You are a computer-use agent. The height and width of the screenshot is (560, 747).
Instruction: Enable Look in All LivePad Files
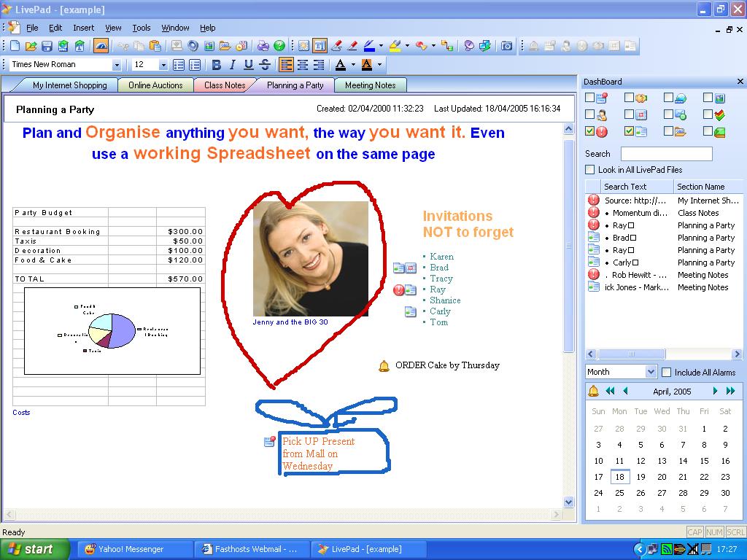pos(589,169)
